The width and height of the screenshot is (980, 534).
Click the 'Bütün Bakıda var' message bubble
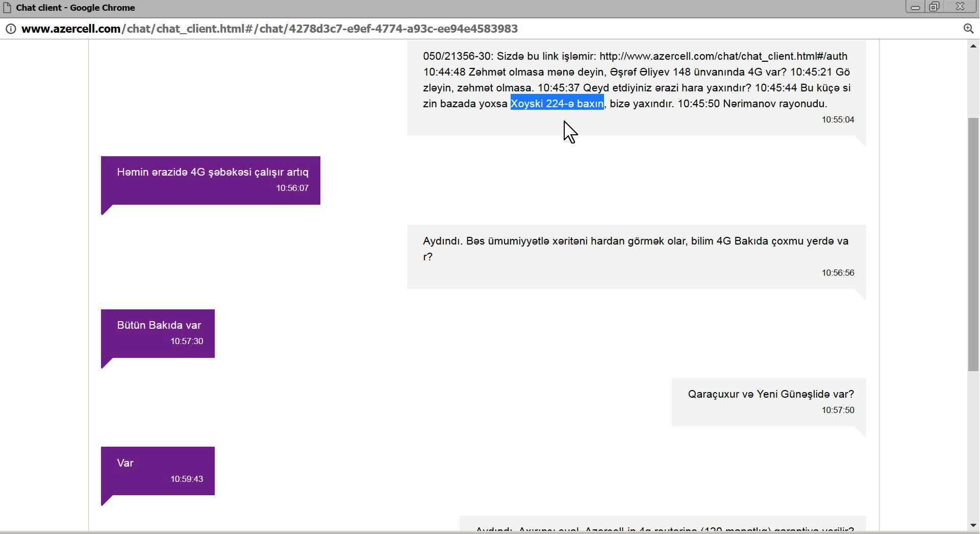159,326
